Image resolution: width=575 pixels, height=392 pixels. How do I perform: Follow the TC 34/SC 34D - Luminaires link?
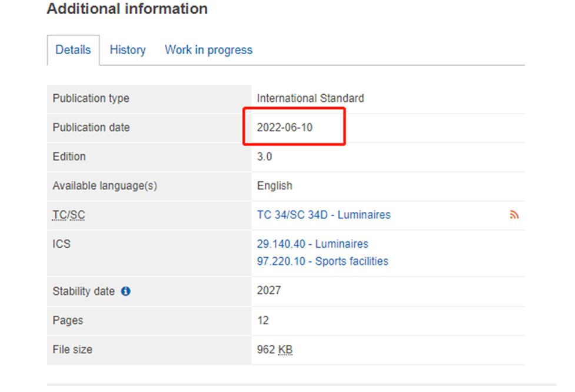(324, 214)
